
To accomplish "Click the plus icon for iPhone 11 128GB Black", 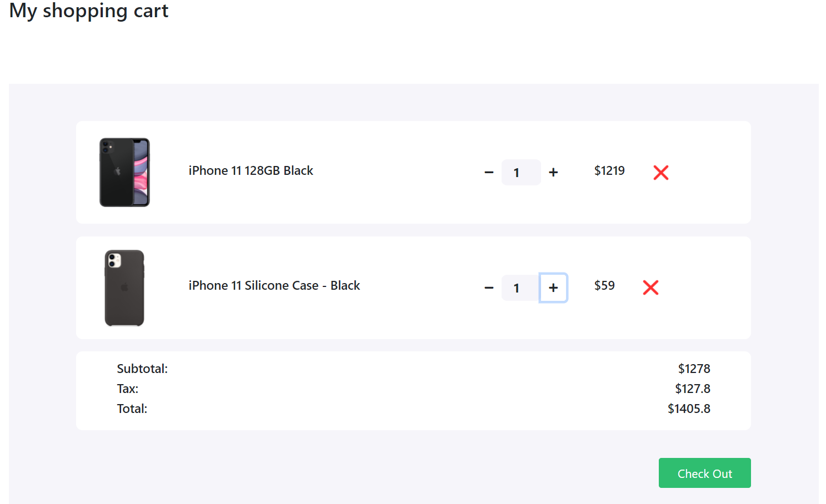I will (x=553, y=172).
